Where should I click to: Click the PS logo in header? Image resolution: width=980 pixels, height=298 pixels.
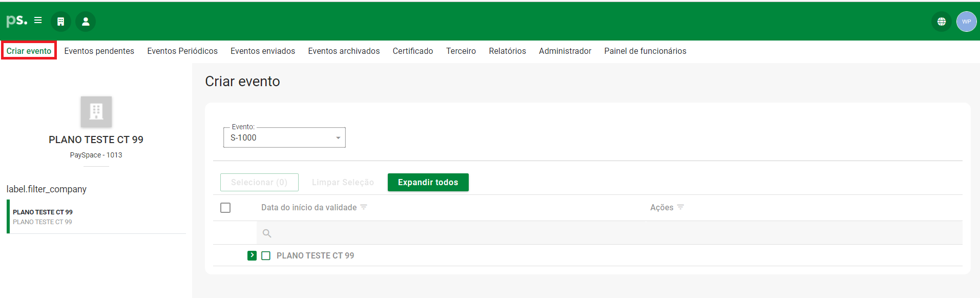click(x=16, y=21)
